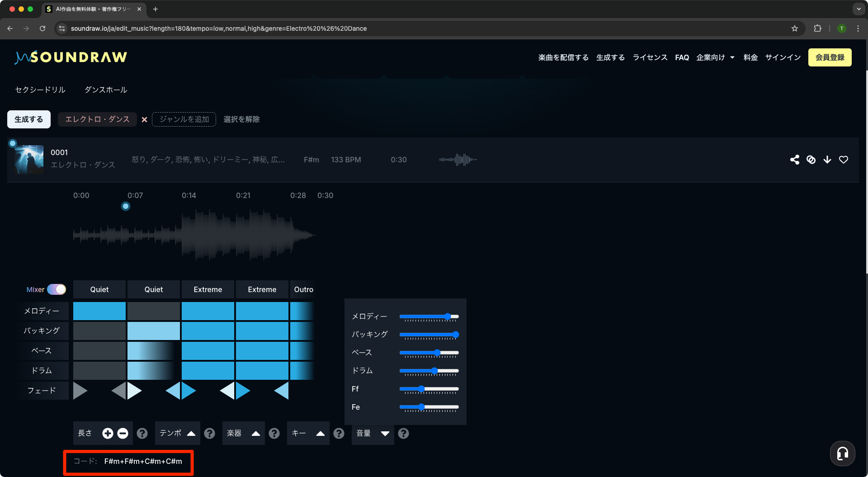This screenshot has width=868, height=477.
Task: Click 会員登録 sign-up button
Action: tap(830, 57)
